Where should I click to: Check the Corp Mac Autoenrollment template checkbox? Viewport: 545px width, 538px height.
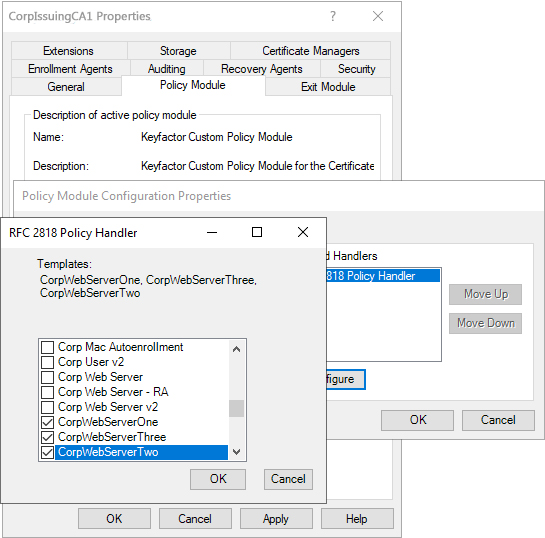click(48, 347)
